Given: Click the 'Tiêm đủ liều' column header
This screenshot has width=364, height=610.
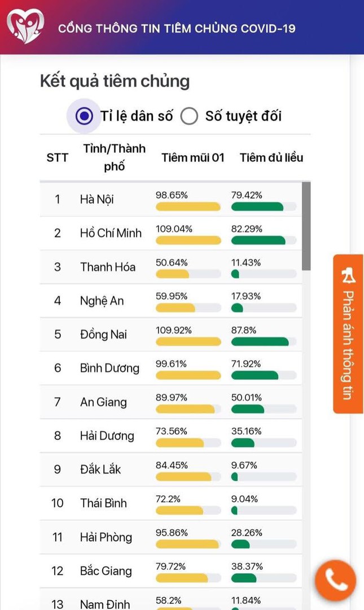Looking at the screenshot, I should pyautogui.click(x=271, y=157).
